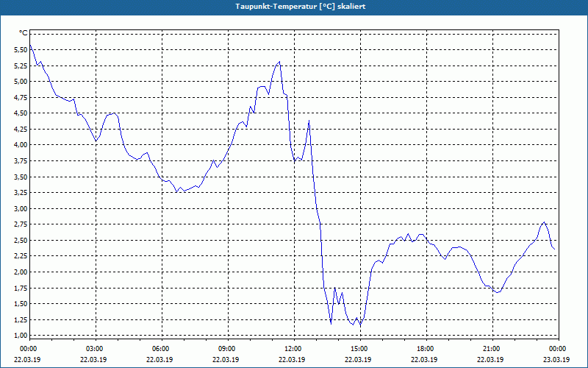The width and height of the screenshot is (588, 368).
Task: Click the 12:00 time label
Action: [x=295, y=349]
